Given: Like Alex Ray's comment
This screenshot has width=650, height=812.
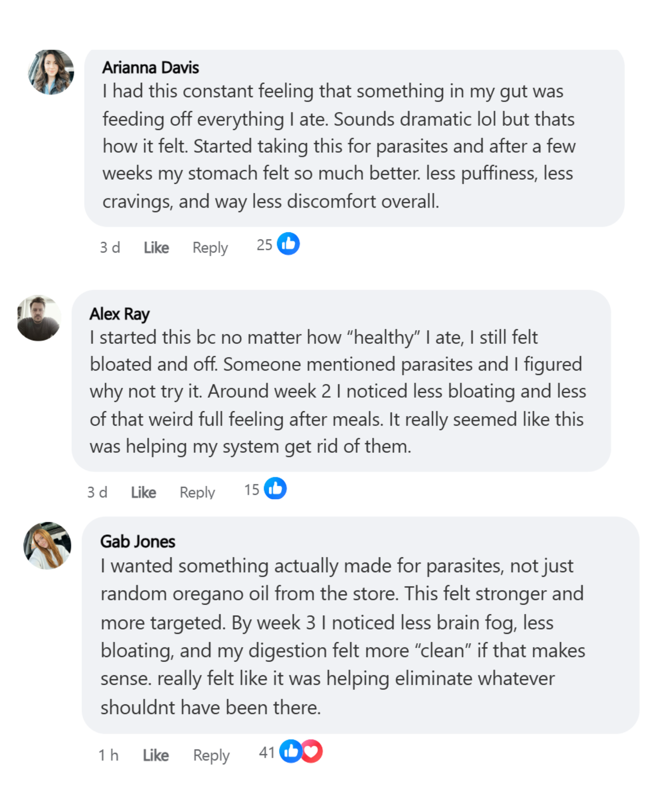Looking at the screenshot, I should 143,492.
